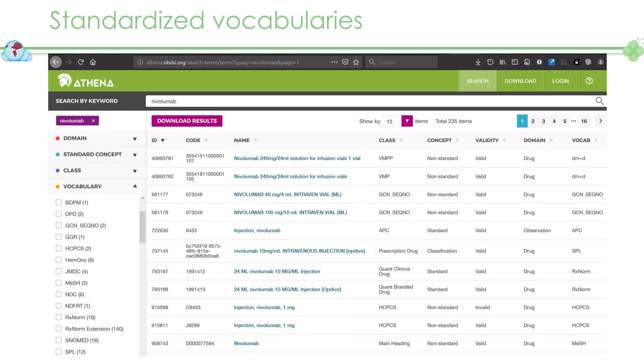Reload the page with refresh icon
This screenshot has height=362, width=644.
pos(81,62)
